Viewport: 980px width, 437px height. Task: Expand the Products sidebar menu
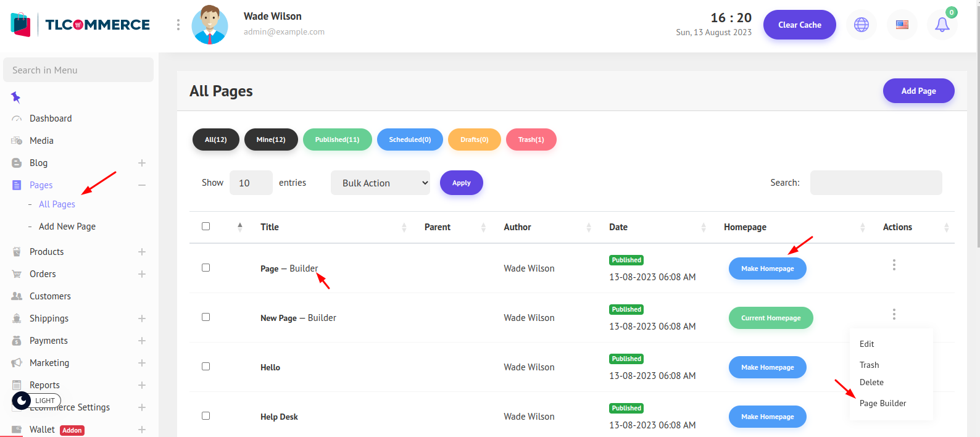(141, 252)
